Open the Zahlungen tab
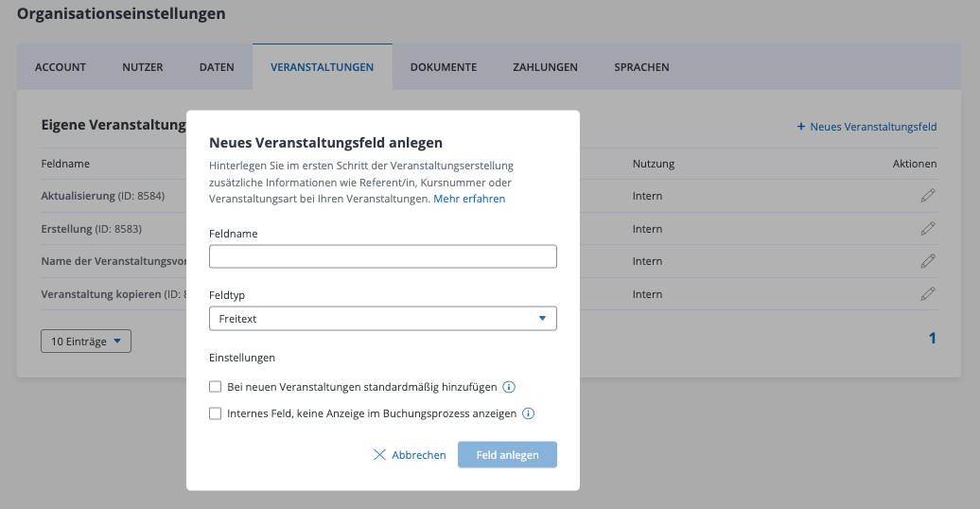 coord(545,67)
